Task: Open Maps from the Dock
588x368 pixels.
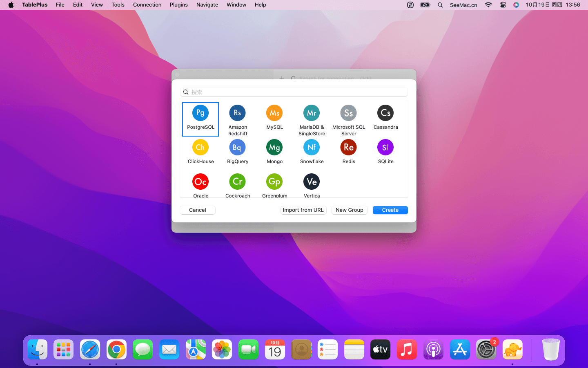Action: (x=196, y=350)
